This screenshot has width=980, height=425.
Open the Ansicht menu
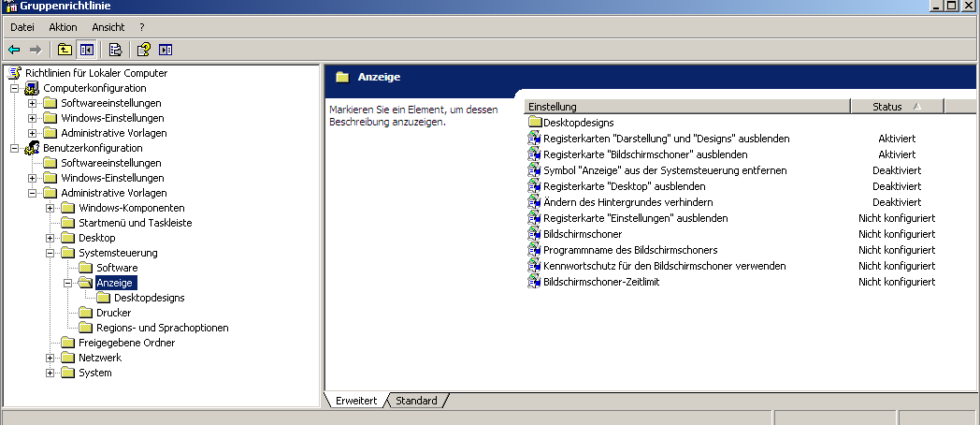tap(108, 27)
